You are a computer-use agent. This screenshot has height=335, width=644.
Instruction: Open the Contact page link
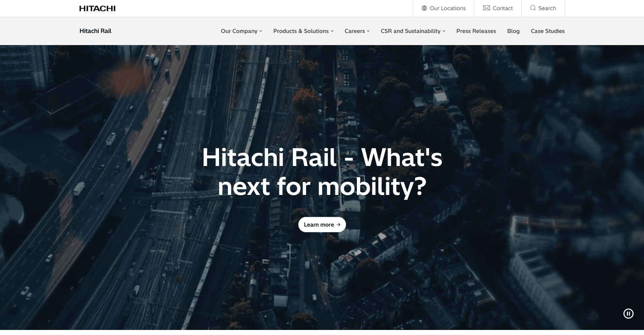[502, 8]
